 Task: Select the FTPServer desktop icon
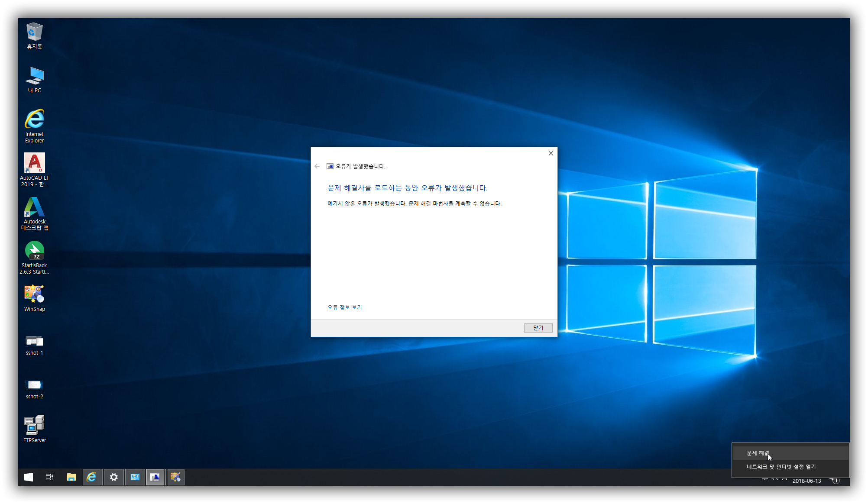[34, 429]
